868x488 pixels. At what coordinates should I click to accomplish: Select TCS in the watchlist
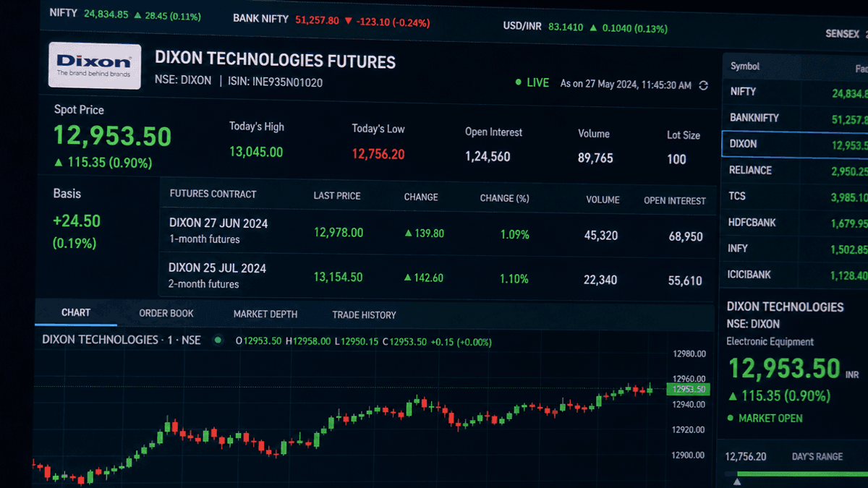coord(795,197)
